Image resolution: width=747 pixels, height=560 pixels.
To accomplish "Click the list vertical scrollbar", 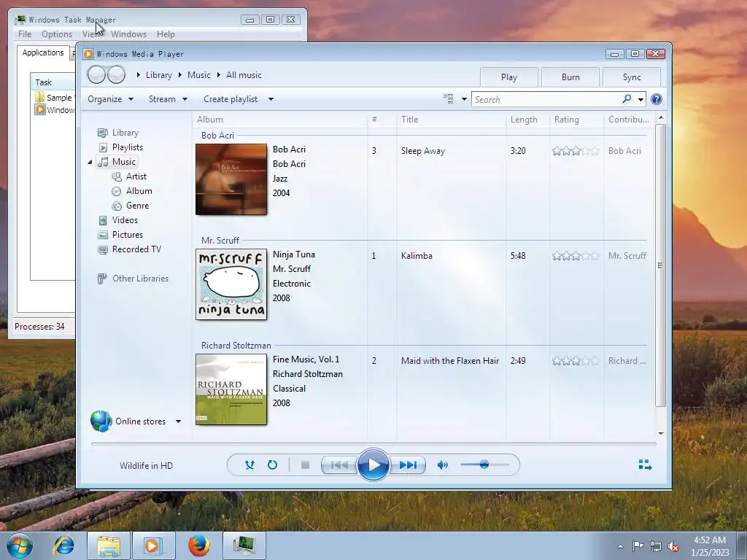I will tap(660, 265).
